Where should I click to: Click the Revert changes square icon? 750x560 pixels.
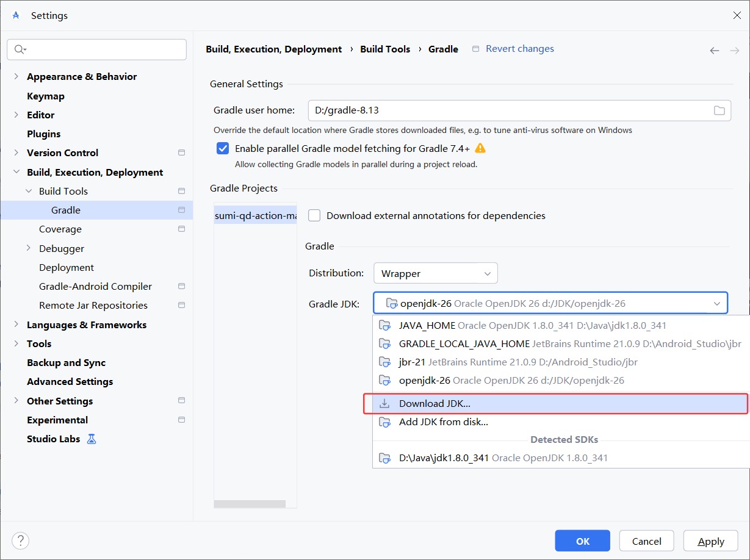[x=476, y=49]
